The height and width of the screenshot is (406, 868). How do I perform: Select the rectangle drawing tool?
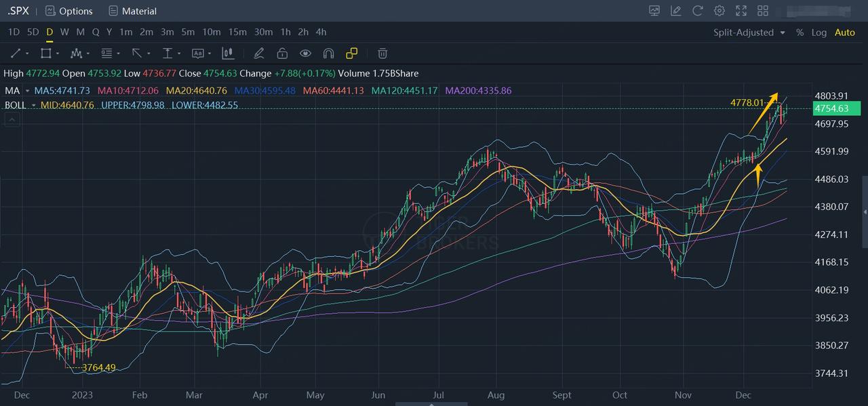pos(46,54)
